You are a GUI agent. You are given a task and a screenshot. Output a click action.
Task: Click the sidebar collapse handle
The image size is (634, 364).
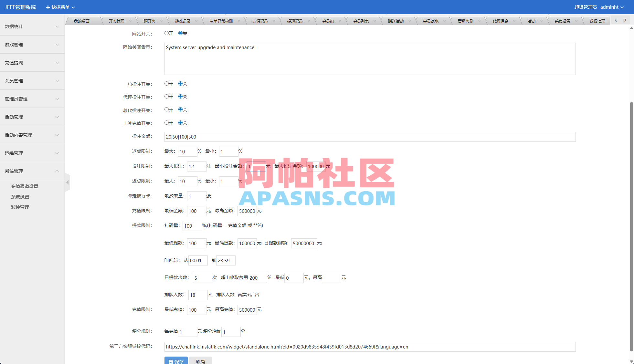(x=68, y=182)
